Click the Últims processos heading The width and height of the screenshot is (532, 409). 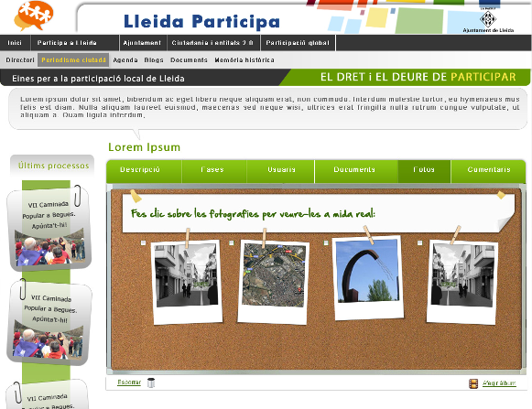[x=53, y=166]
